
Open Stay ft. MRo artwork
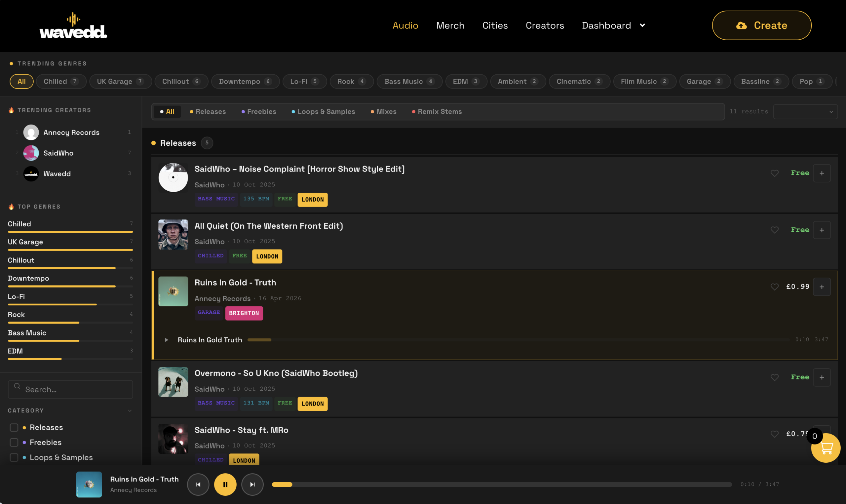click(x=173, y=439)
